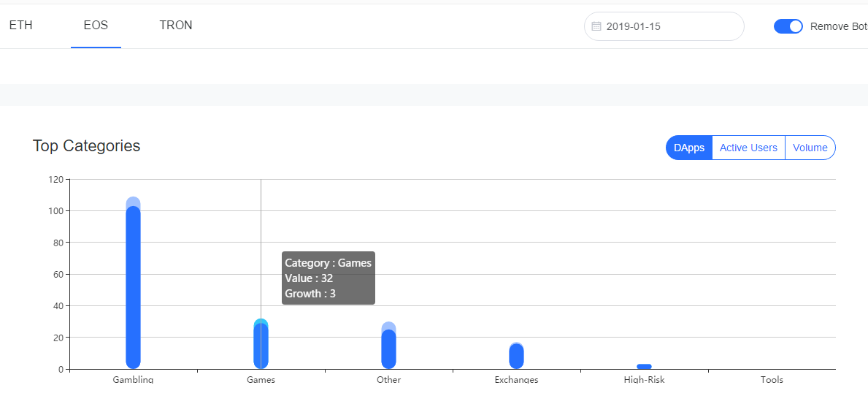The width and height of the screenshot is (868, 415).
Task: Select the EOS tab
Action: tap(96, 26)
